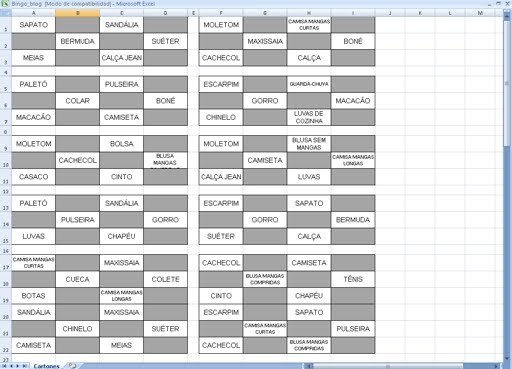Select the column M header

480,13
